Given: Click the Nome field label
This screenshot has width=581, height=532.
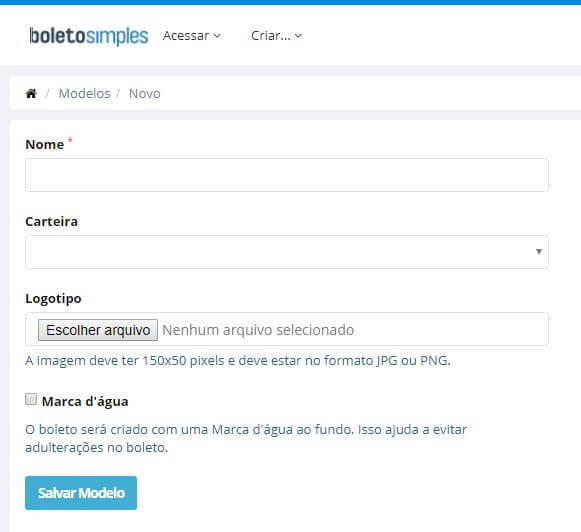Looking at the screenshot, I should pos(45,144).
